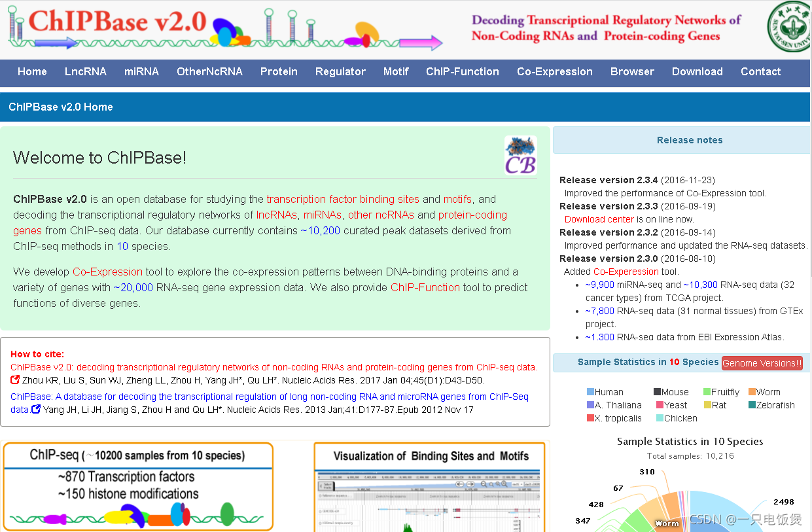Screen dimensions: 812x532
Task: Toggle the Human legend swatch
Action: 591,392
